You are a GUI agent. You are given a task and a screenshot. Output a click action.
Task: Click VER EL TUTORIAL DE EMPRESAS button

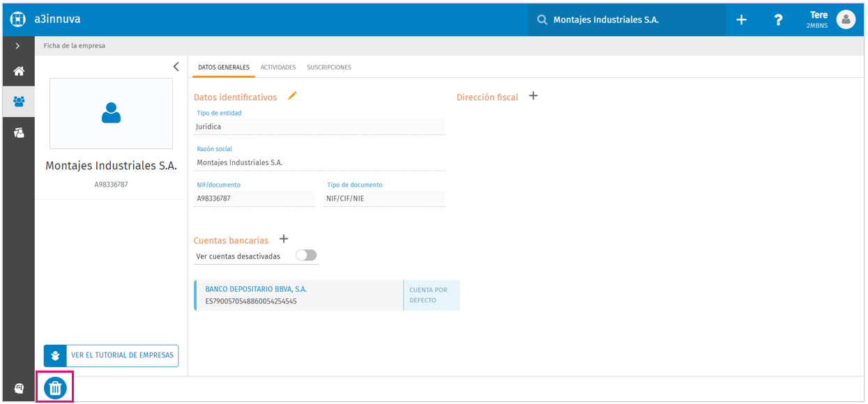[x=111, y=355]
